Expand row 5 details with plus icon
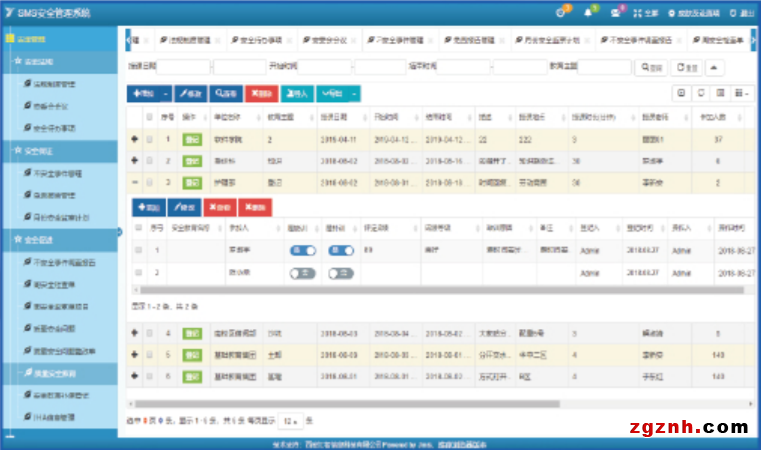This screenshot has height=450, width=761. coord(135,354)
